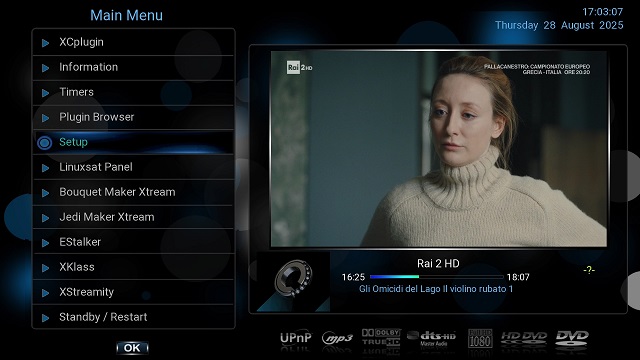Click the Rai 2 HD channel logo in preview

(x=299, y=67)
